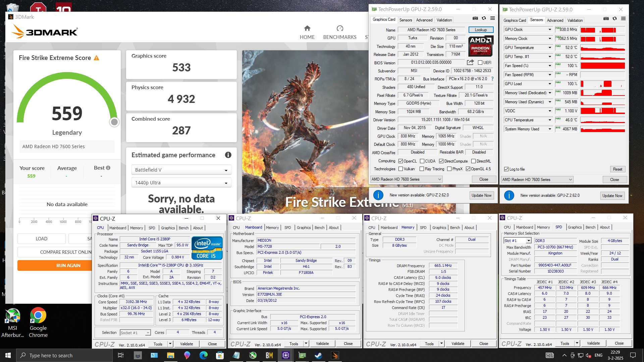Open Steam from the taskbar
This screenshot has width=644, height=362.
point(318,355)
